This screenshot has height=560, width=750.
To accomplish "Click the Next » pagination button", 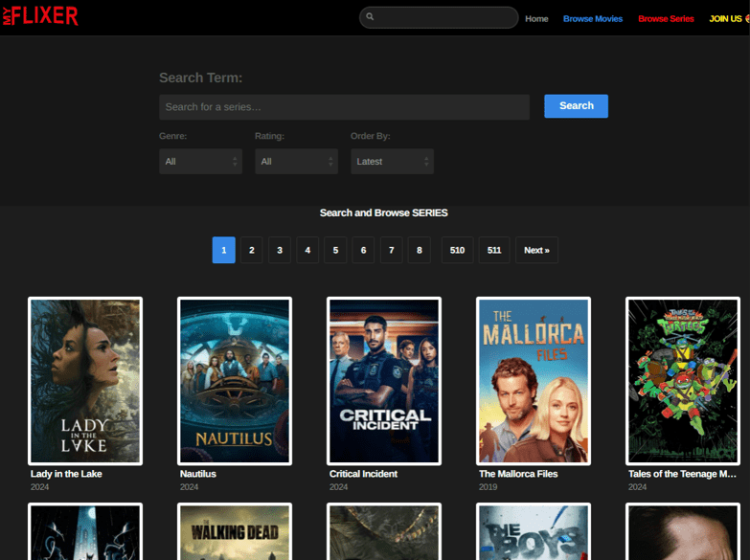I will (536, 250).
